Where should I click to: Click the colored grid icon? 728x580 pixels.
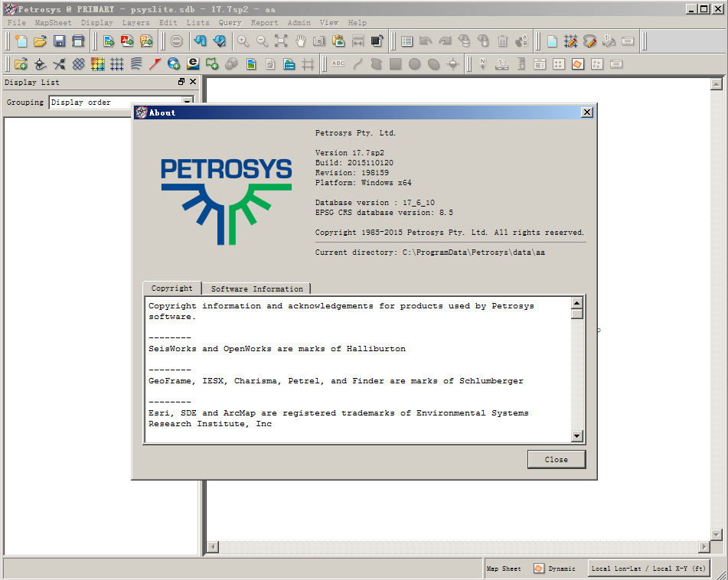point(97,64)
